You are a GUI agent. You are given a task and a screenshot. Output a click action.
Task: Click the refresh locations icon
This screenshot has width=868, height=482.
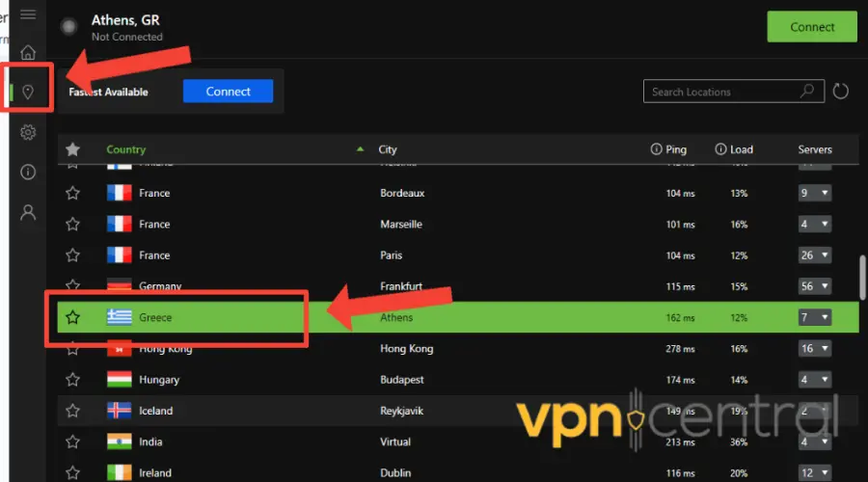point(840,92)
